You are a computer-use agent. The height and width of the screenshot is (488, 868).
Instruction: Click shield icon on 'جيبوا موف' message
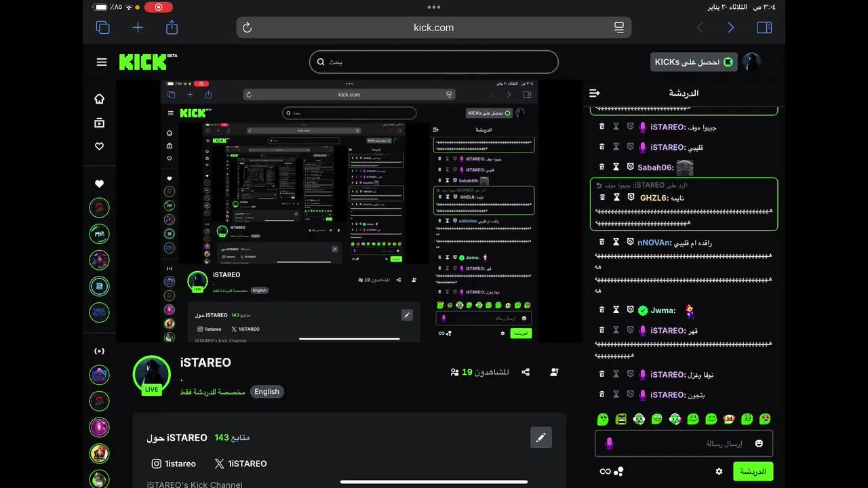point(630,127)
